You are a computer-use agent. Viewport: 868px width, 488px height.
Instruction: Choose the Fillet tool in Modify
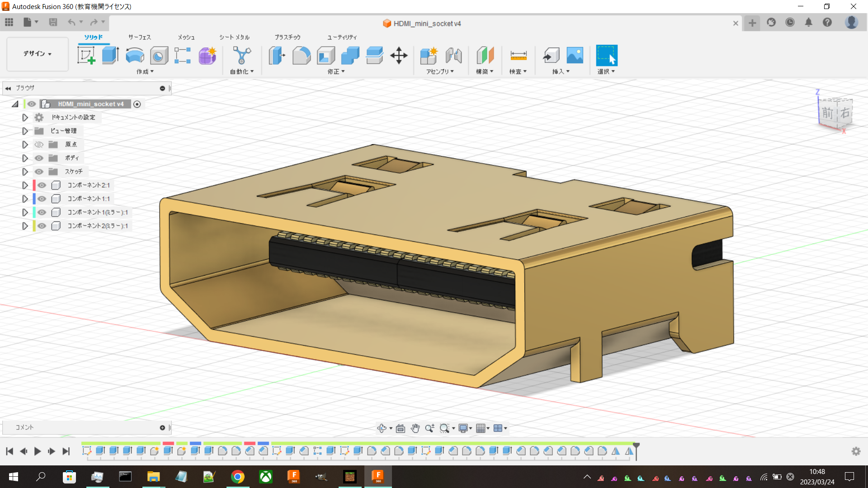[x=302, y=56]
